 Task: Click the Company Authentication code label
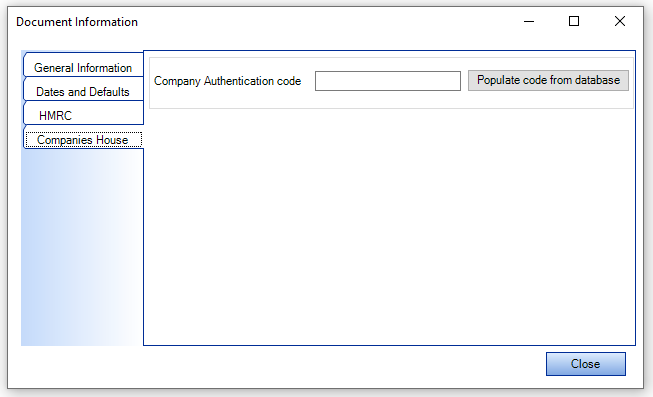(227, 81)
